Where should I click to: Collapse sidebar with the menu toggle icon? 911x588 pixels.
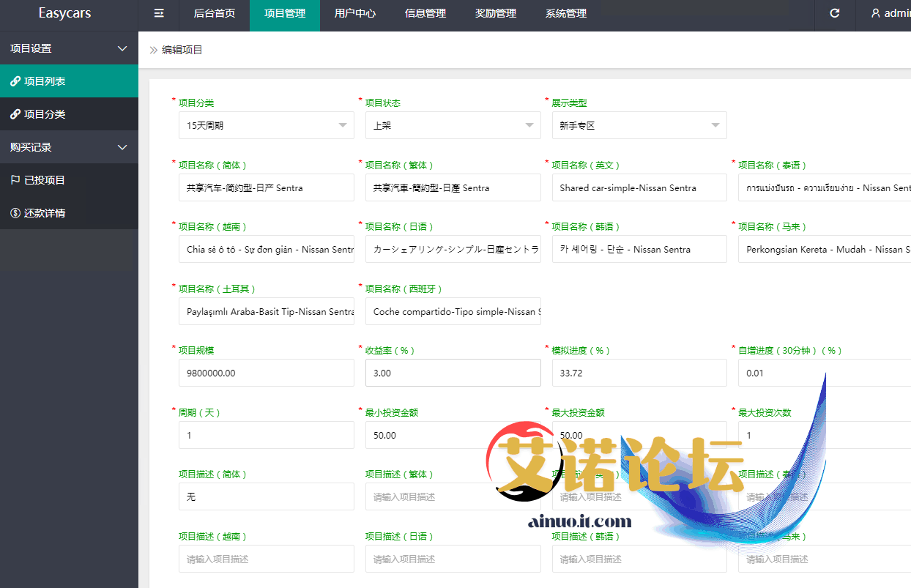(x=159, y=13)
